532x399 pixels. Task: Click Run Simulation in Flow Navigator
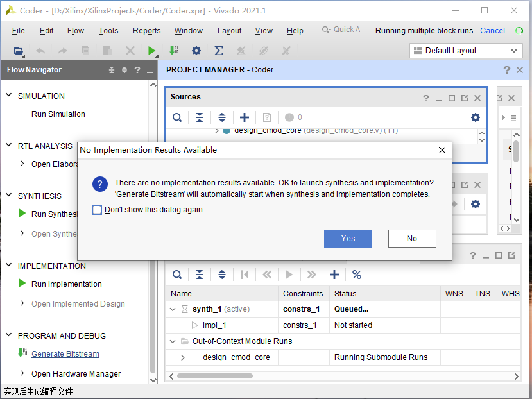[58, 114]
